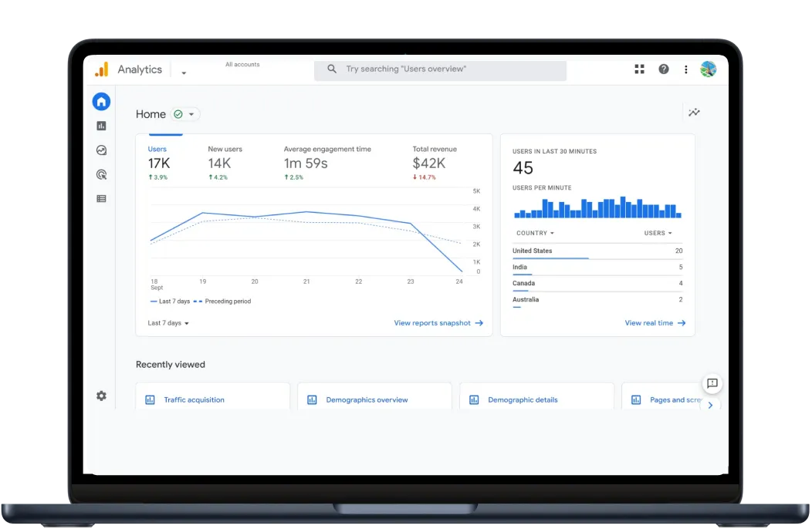The width and height of the screenshot is (812, 529).
Task: Click the Traffic acquisition report icon
Action: tap(151, 400)
